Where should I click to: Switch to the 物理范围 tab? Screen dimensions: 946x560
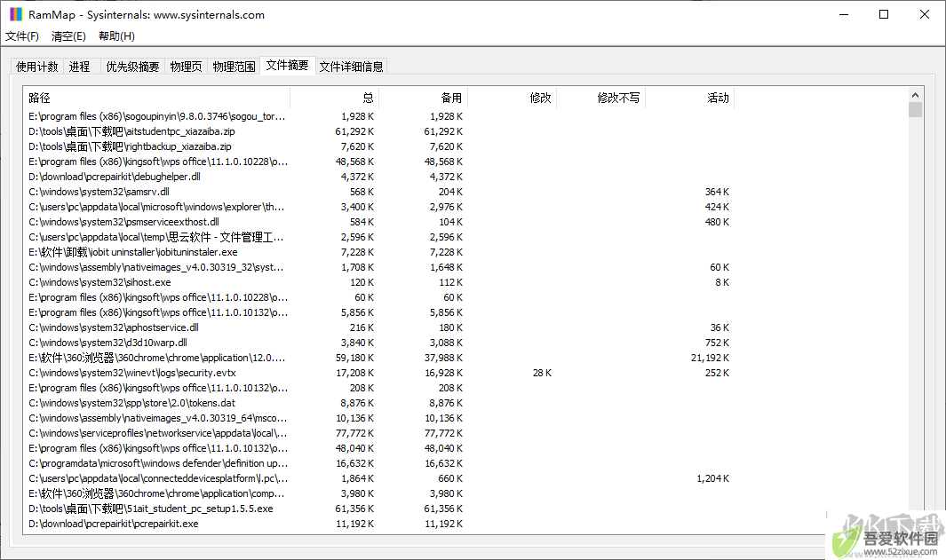(235, 67)
